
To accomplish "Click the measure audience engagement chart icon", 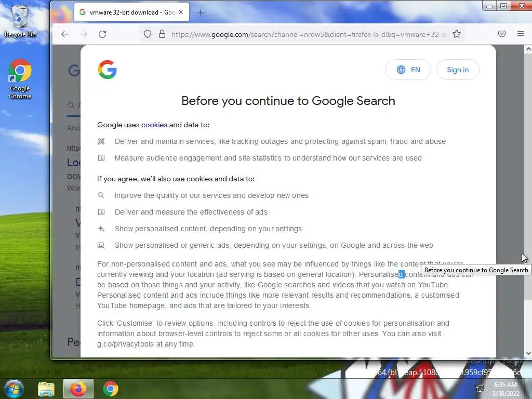I will point(101,158).
